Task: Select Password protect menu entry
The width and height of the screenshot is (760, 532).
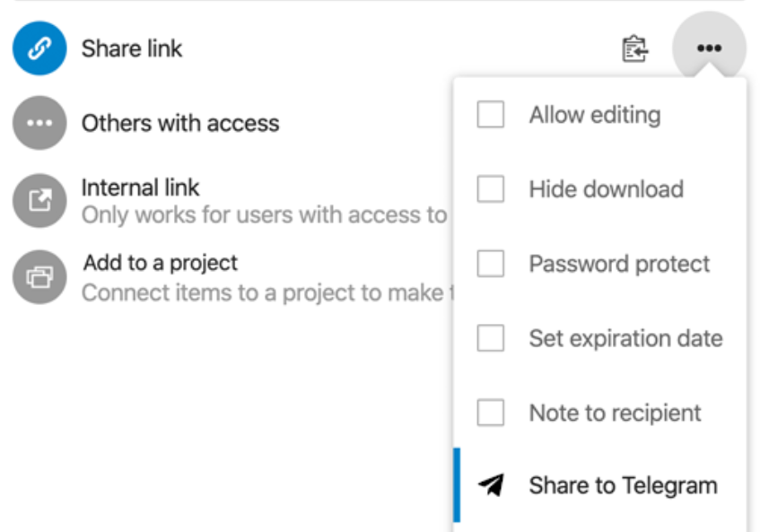Action: pyautogui.click(x=619, y=264)
